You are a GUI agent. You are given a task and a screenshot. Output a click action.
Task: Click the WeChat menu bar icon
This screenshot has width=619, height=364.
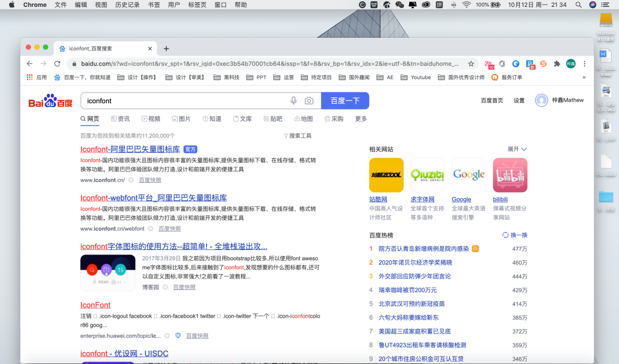tap(399, 5)
